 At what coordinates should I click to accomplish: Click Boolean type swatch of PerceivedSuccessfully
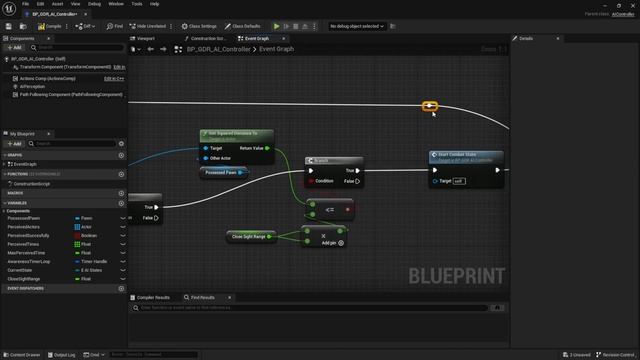tap(77, 236)
